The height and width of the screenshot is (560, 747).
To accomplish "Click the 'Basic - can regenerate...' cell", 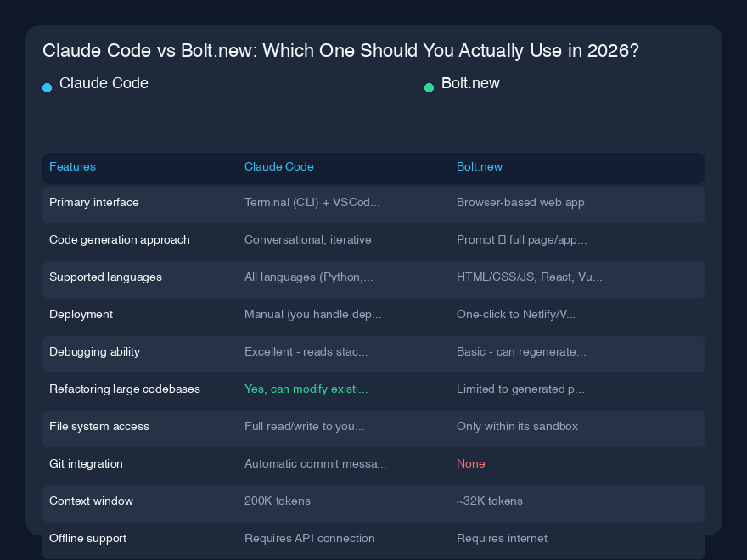I will [521, 352].
